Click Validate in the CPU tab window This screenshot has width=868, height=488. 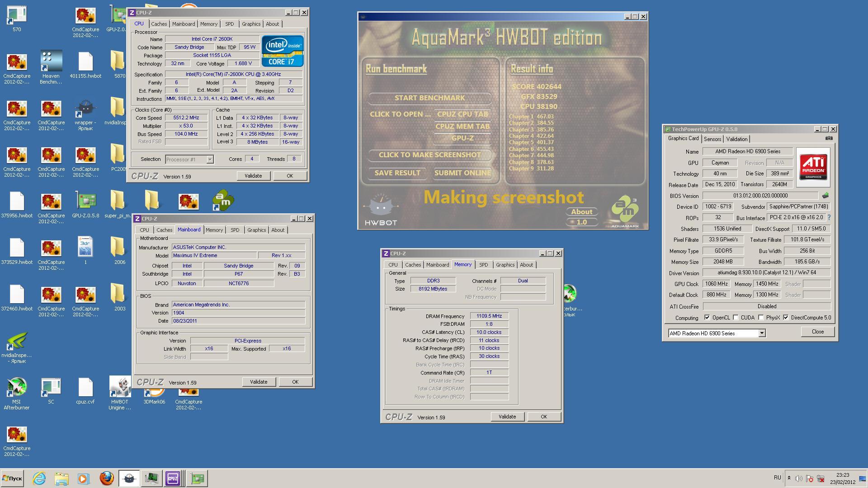[253, 176]
